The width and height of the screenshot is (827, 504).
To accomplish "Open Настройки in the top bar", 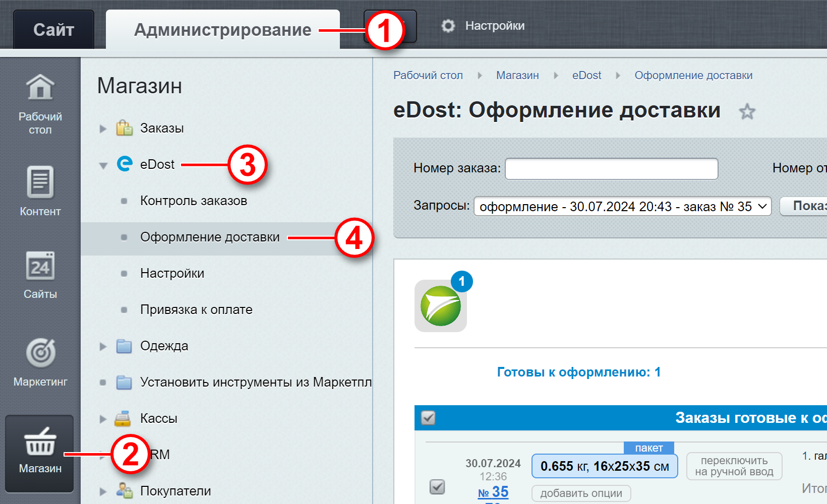I will [x=495, y=26].
